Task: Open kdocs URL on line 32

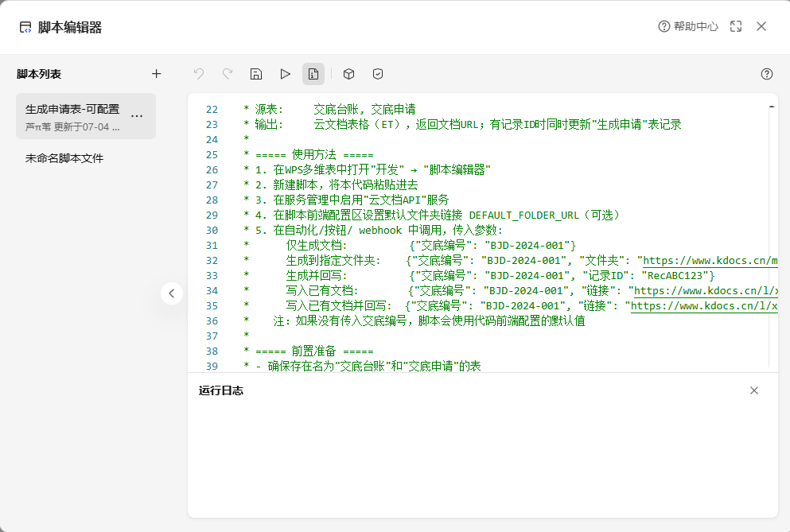Action: (710, 261)
